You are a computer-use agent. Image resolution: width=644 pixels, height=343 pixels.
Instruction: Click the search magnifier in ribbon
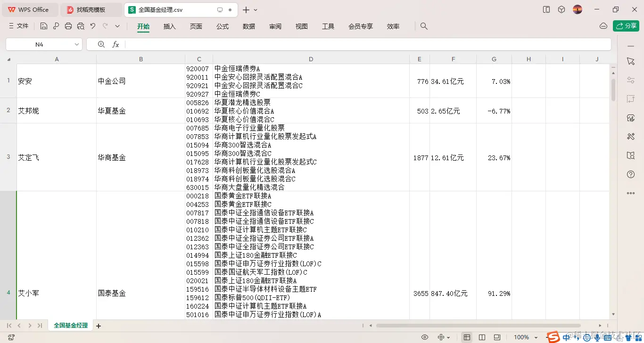[x=424, y=26]
